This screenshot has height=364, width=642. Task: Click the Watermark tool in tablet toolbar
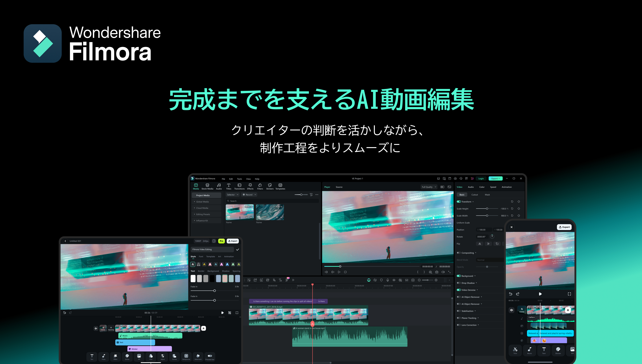pos(198,357)
